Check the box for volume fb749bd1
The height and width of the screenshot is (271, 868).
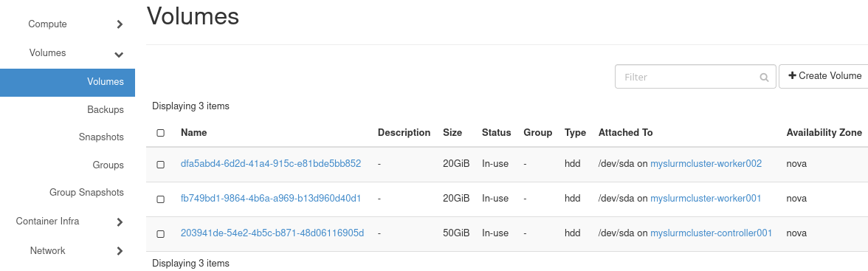point(161,199)
